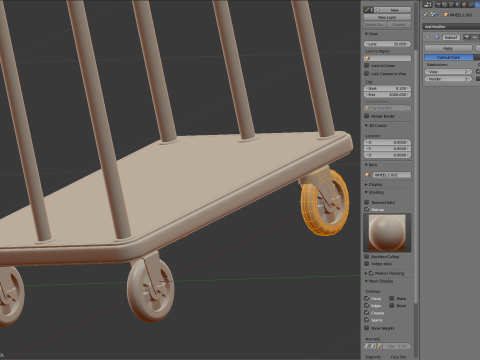The image size is (480, 360).
Task: Select the highlighted wheel in viewport
Action: pos(325,201)
